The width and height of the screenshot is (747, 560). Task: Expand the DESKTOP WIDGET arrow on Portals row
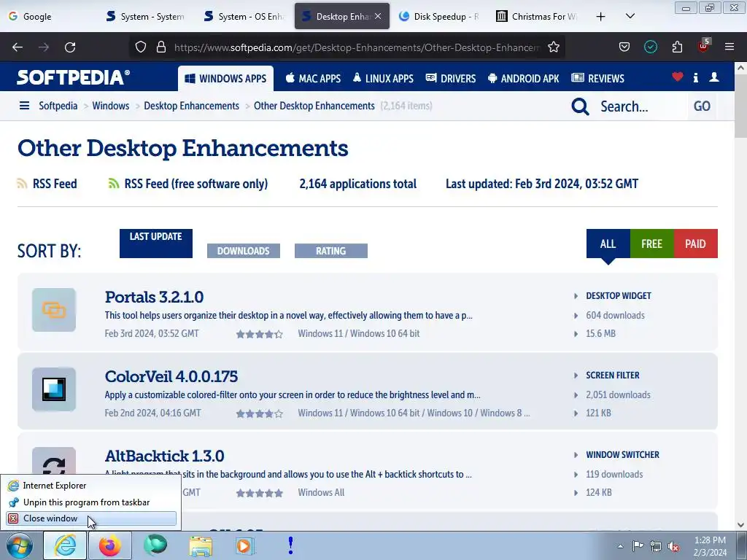[576, 296]
